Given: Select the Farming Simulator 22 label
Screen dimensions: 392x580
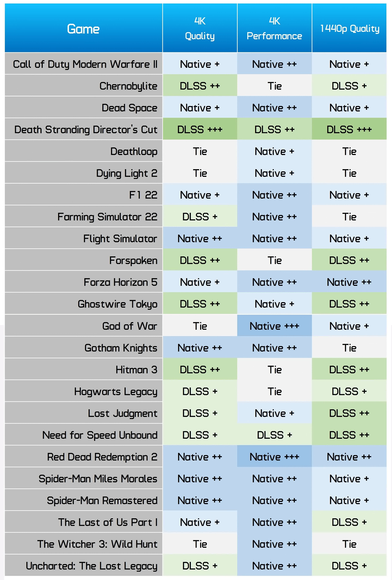Looking at the screenshot, I should (x=107, y=217).
